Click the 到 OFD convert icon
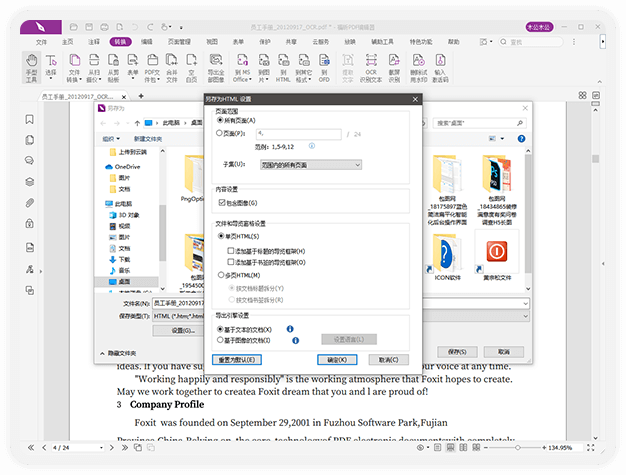Viewport: 626px width, 475px height. [x=324, y=68]
